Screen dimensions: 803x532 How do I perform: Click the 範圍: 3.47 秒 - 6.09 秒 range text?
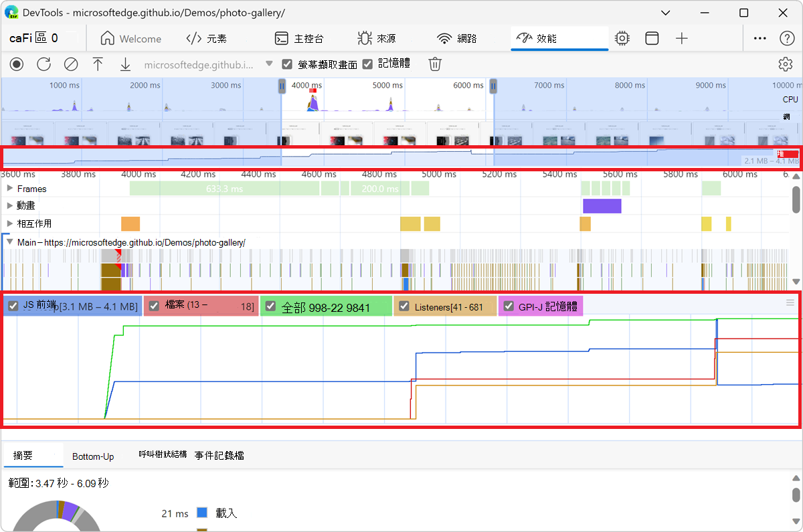(59, 482)
